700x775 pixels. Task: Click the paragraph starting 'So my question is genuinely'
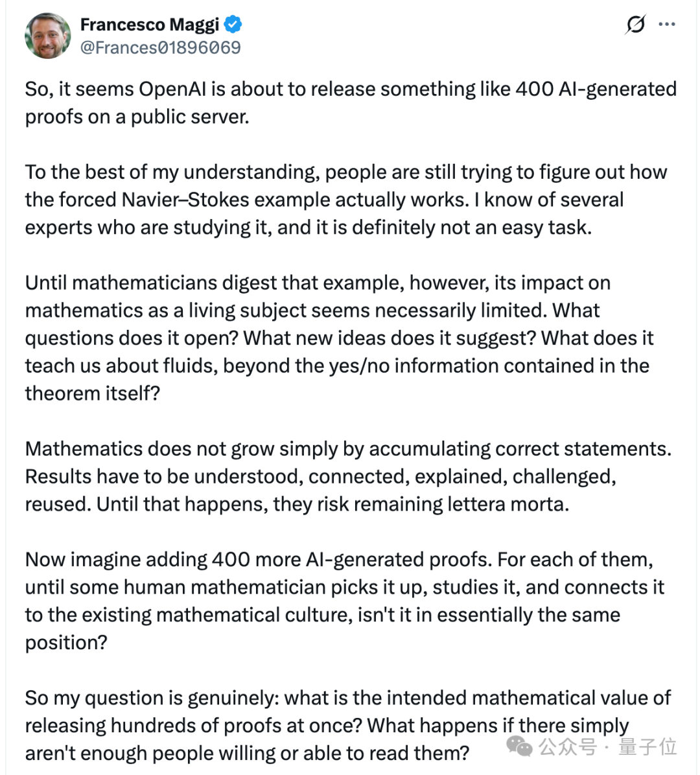click(x=348, y=726)
